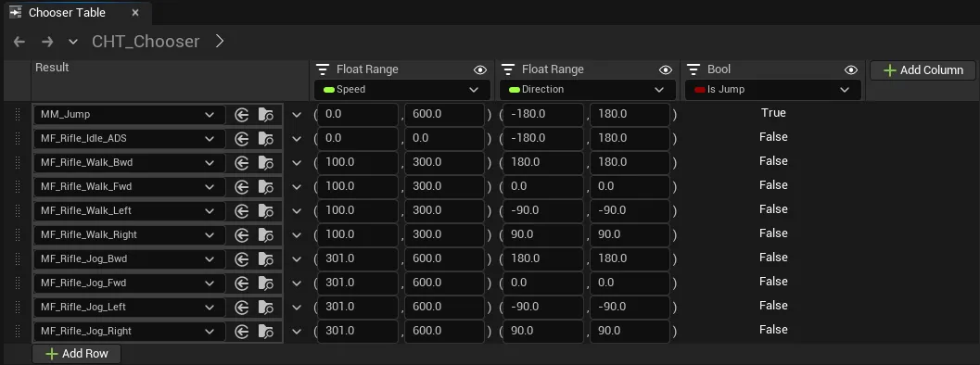Toggle the eye icon on the Bool column
980x365 pixels.
click(850, 70)
